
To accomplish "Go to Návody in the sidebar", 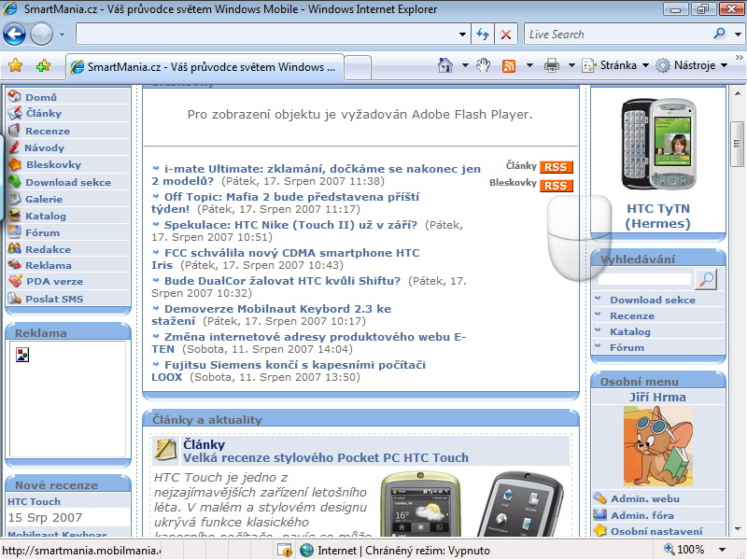I will (x=44, y=147).
